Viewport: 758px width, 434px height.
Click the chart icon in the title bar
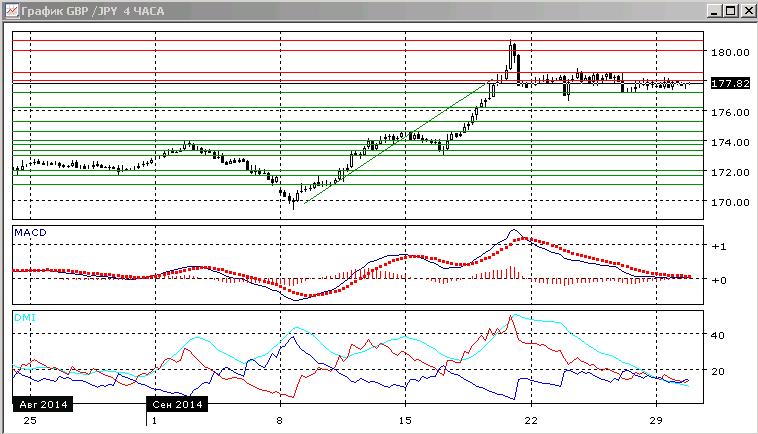click(12, 11)
